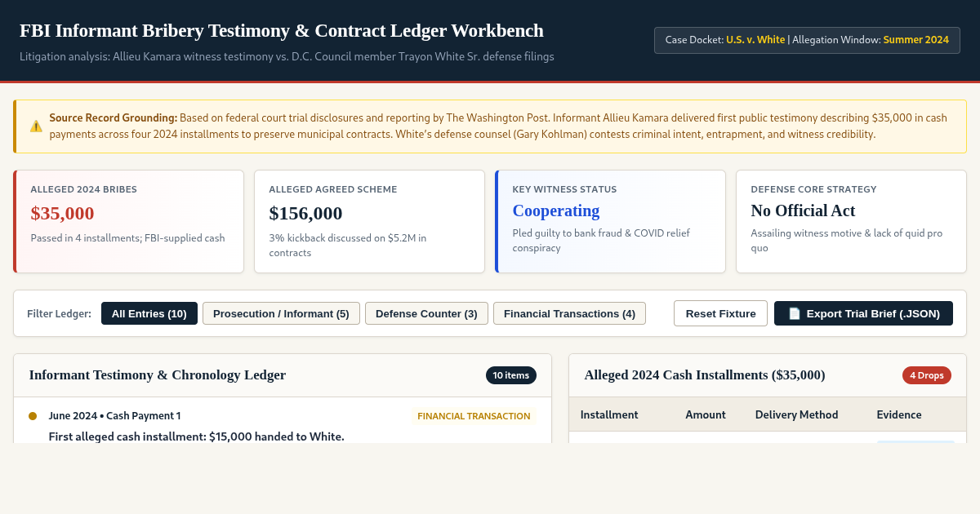Click 'Informant Testimony & Chronology Ledger' heading

(x=158, y=375)
